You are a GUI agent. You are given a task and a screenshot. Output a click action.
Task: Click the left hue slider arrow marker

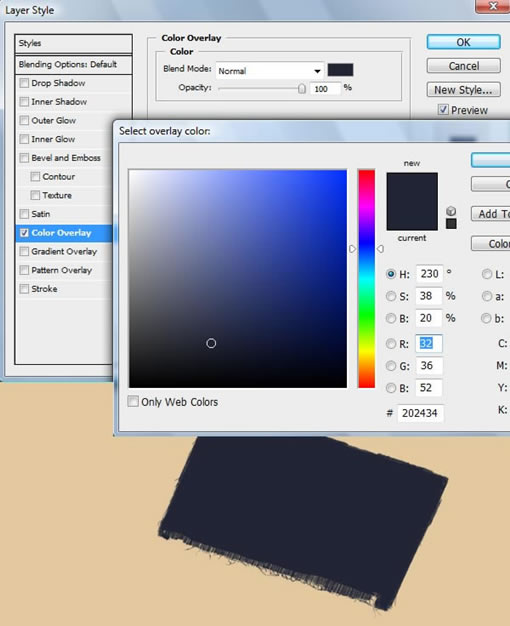tap(352, 249)
